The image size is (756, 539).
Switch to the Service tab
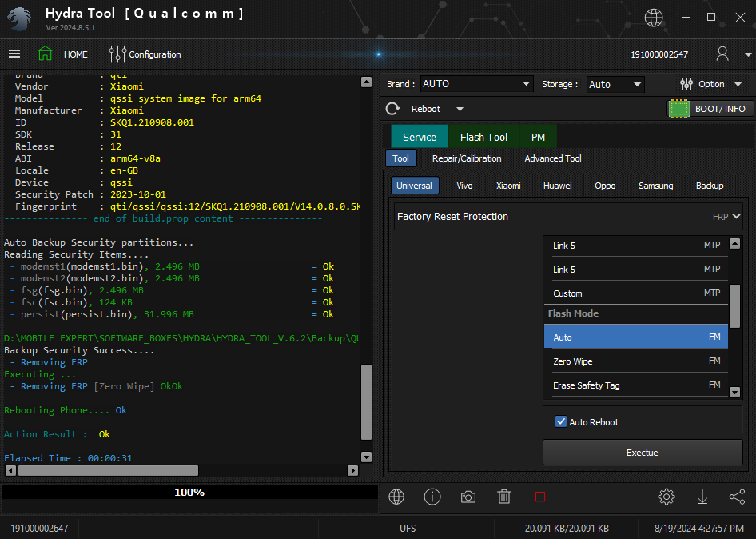pyautogui.click(x=419, y=137)
